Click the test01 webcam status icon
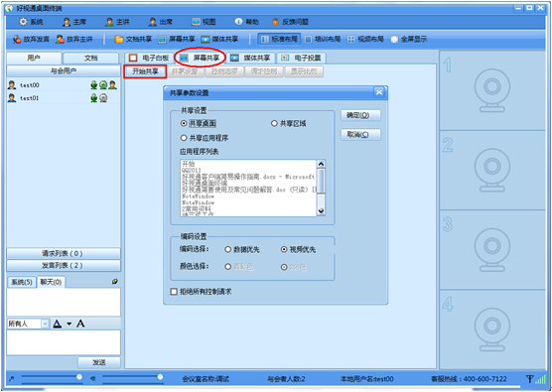 (x=103, y=98)
